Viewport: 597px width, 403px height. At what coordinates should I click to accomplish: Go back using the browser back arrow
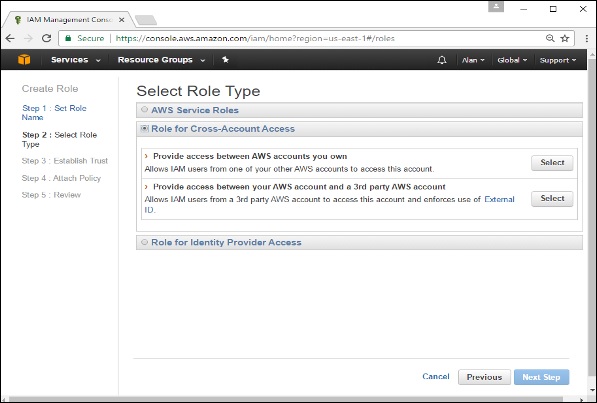(10, 38)
